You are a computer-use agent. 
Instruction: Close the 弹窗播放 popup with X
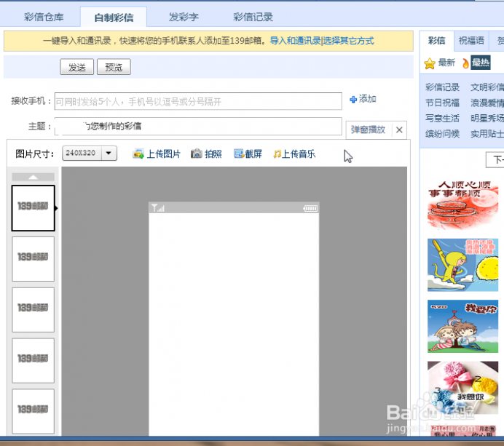click(399, 130)
